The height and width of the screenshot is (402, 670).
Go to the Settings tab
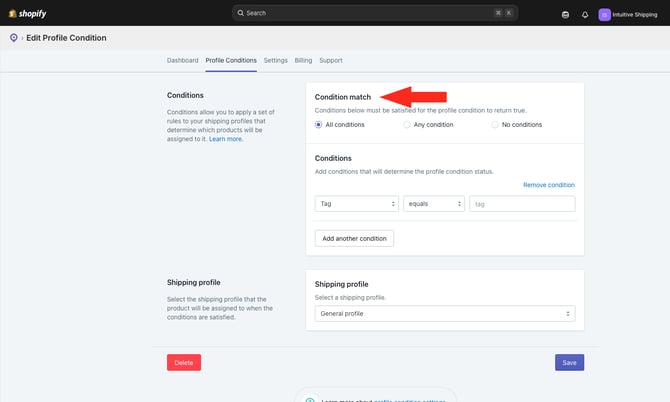click(x=276, y=60)
